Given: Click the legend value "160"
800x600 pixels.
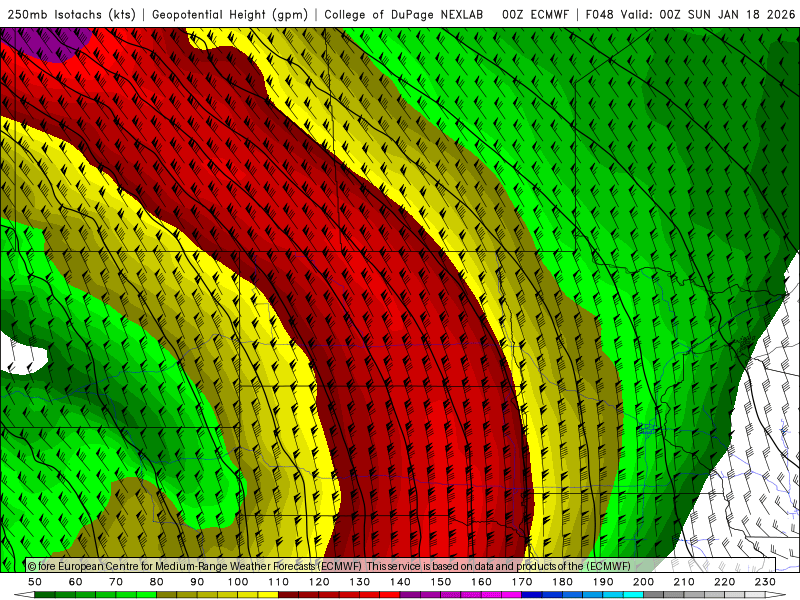Looking at the screenshot, I should (x=481, y=582).
